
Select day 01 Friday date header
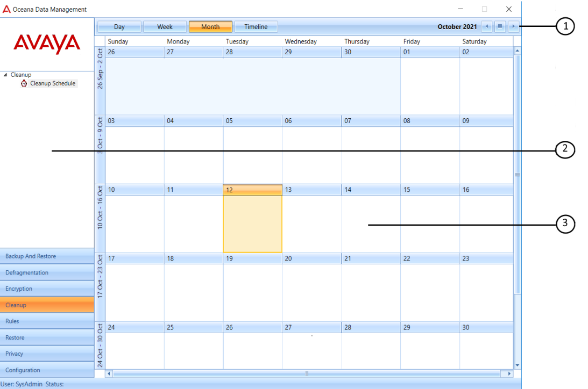430,52
